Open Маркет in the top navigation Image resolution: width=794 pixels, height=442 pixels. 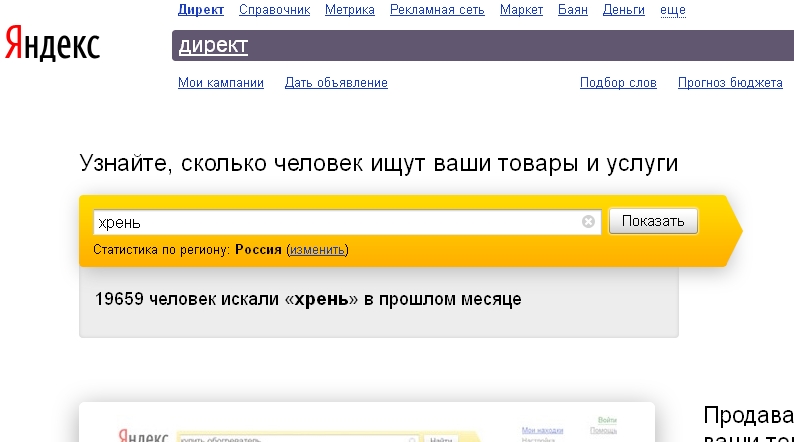pyautogui.click(x=521, y=10)
